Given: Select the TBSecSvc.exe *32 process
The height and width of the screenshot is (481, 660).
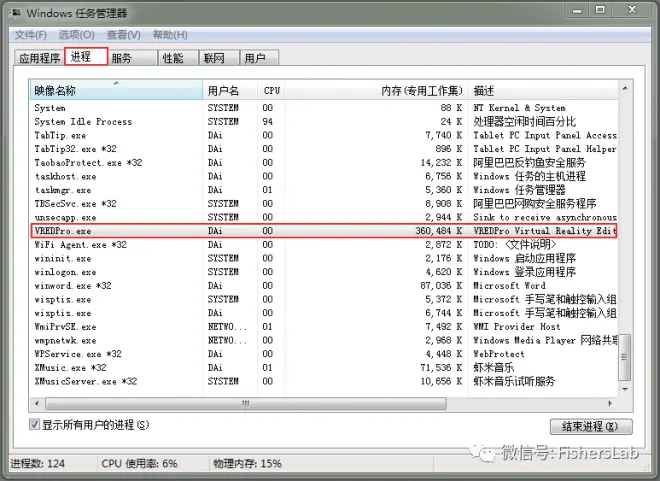Looking at the screenshot, I should pyautogui.click(x=324, y=204).
